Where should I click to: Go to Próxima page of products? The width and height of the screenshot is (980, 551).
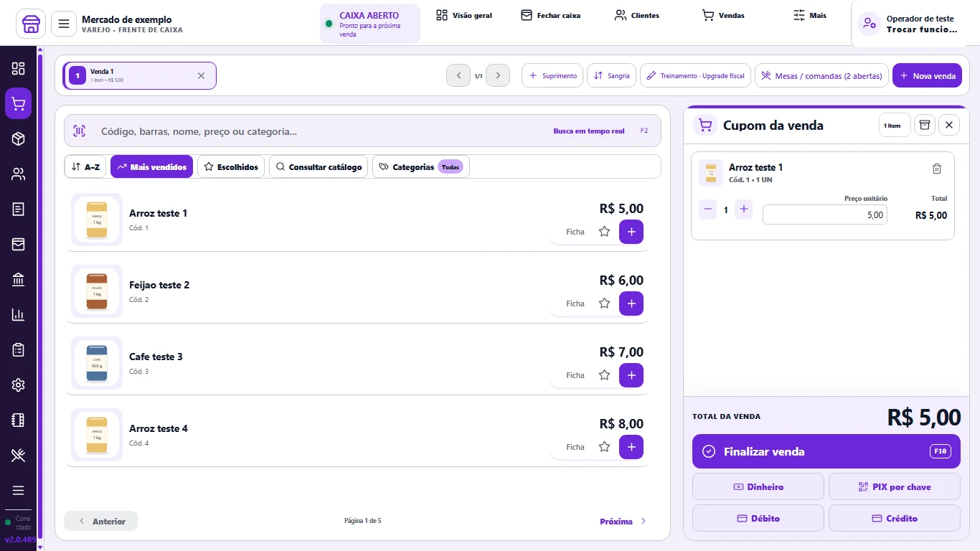click(x=623, y=522)
